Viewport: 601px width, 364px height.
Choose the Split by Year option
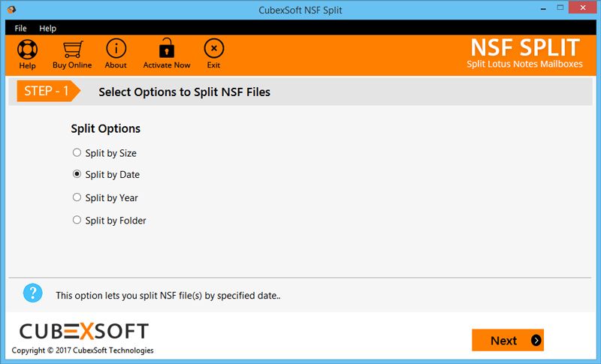105,197
